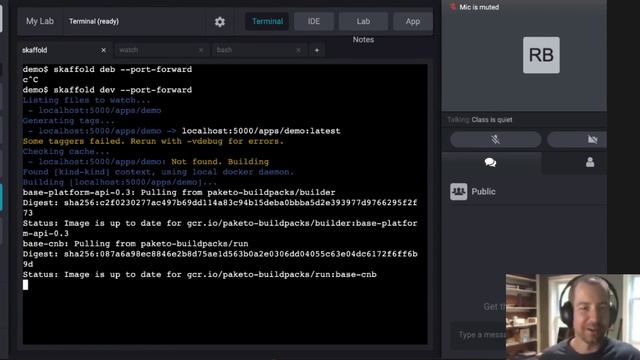640x360 pixels.
Task: Toggle the microphone mute button
Action: pyautogui.click(x=496, y=139)
